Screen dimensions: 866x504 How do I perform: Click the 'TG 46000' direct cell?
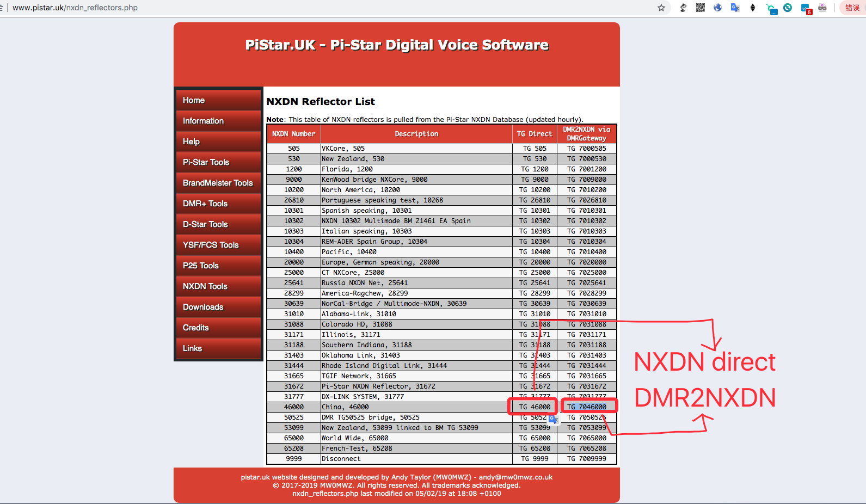pyautogui.click(x=535, y=407)
